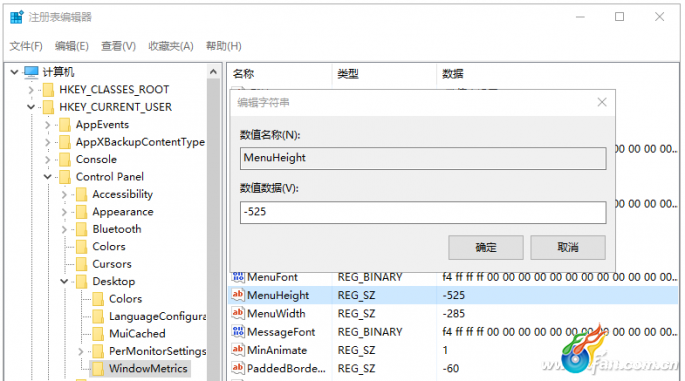Click the AppXBackupContentType folder icon
The image size is (685, 381).
pyautogui.click(x=65, y=142)
